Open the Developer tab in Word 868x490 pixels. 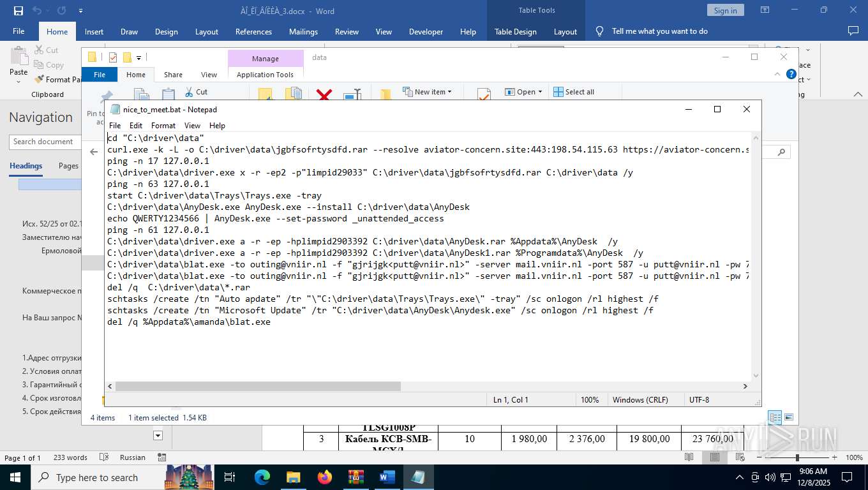pos(426,31)
